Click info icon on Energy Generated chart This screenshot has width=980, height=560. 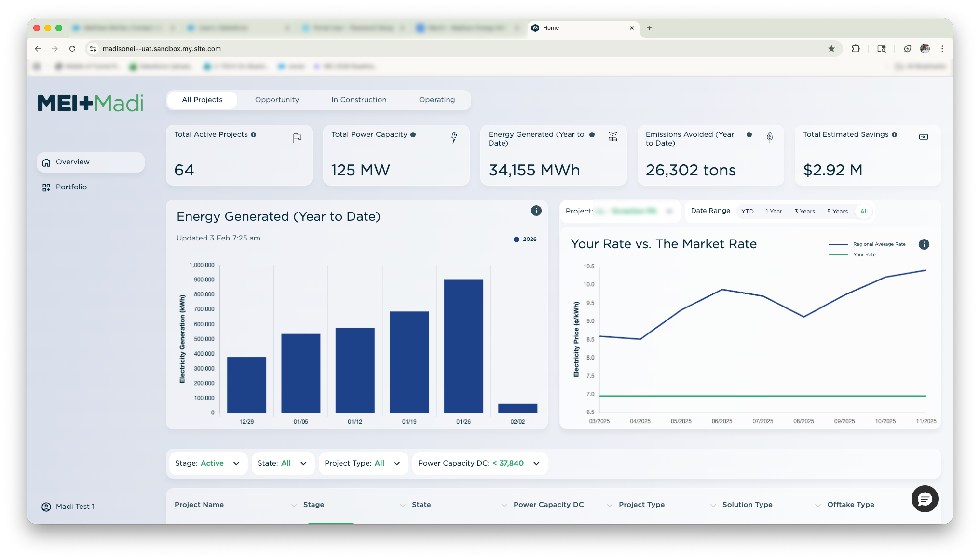click(x=536, y=211)
